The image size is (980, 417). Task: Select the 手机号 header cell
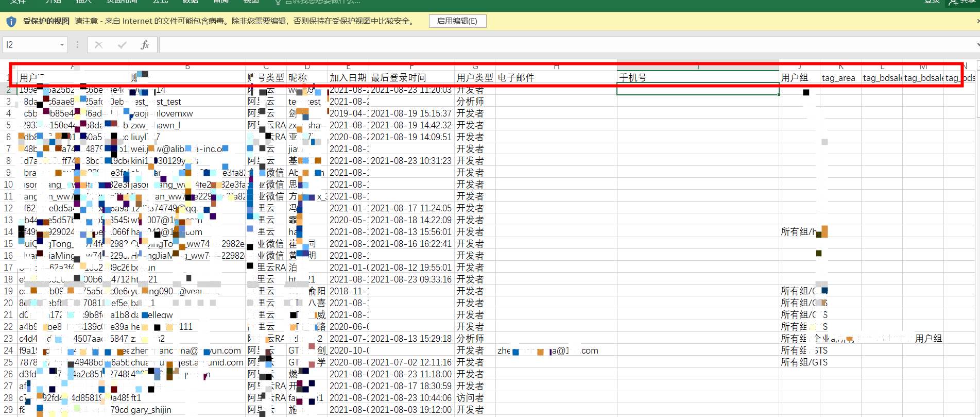[x=697, y=78]
